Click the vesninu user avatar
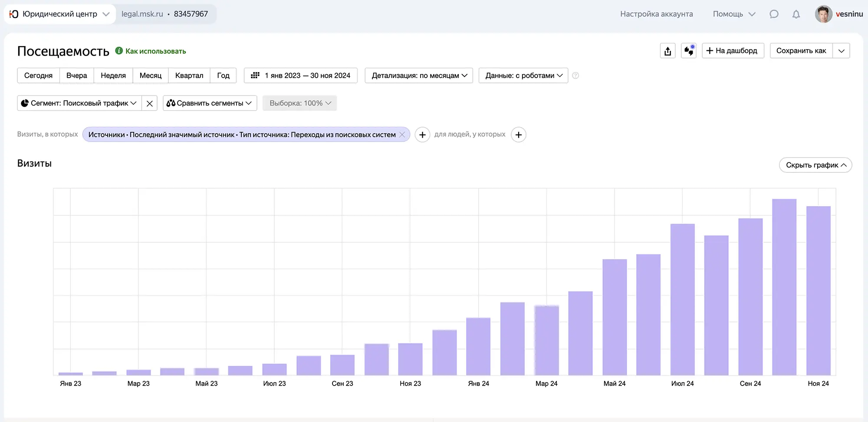 823,14
